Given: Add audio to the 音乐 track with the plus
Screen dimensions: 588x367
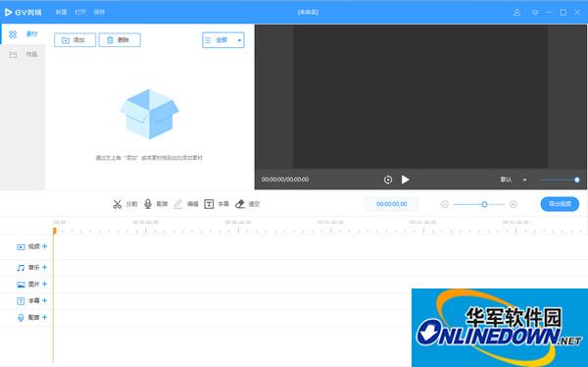Looking at the screenshot, I should pyautogui.click(x=45, y=267).
